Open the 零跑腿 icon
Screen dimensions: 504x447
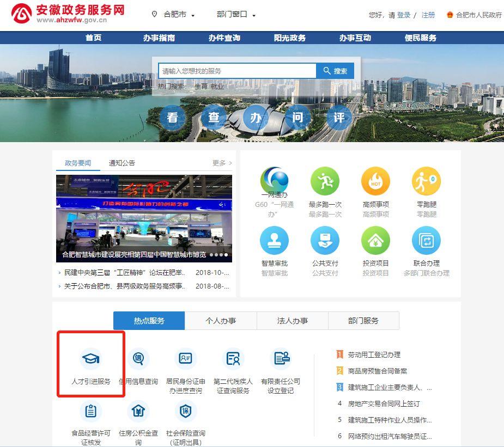(426, 181)
